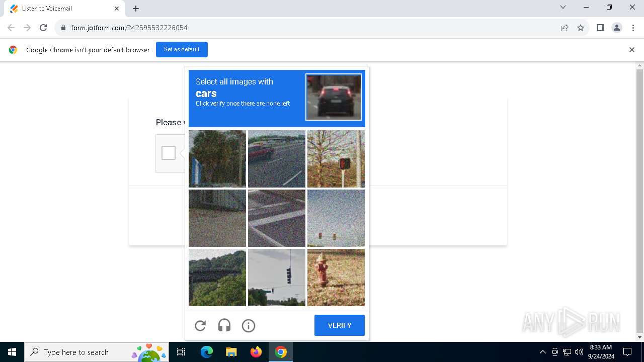Open Chrome three-dot menu

pos(633,28)
